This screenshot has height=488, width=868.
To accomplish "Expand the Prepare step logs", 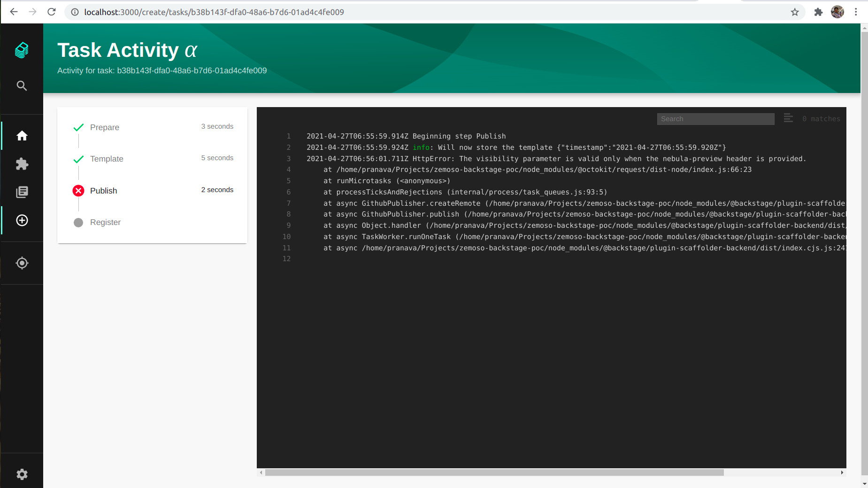I will (x=104, y=127).
